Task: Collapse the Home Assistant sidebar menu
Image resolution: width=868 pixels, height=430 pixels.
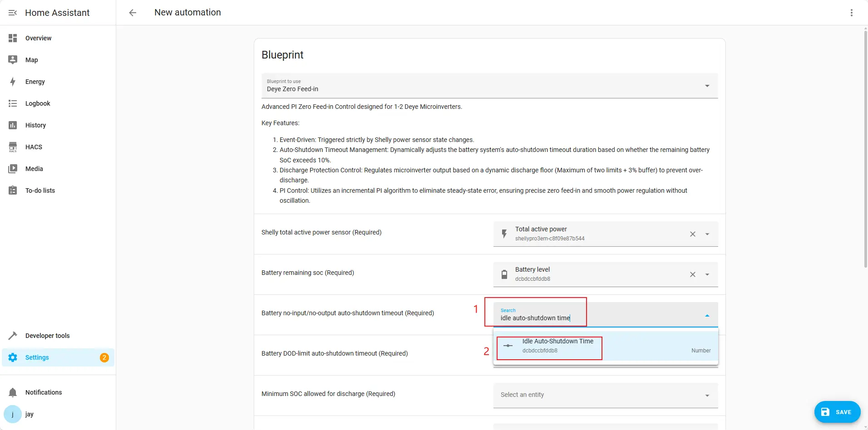Action: (13, 13)
